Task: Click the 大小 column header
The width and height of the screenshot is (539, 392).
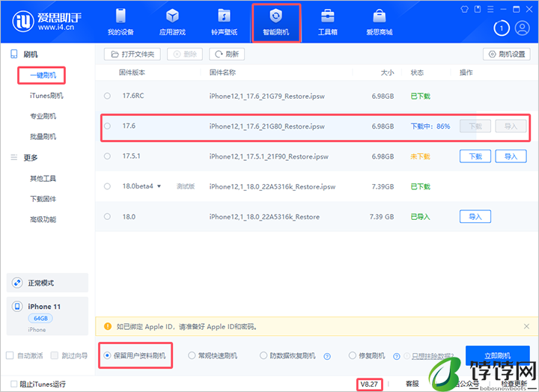Action: pyautogui.click(x=387, y=73)
